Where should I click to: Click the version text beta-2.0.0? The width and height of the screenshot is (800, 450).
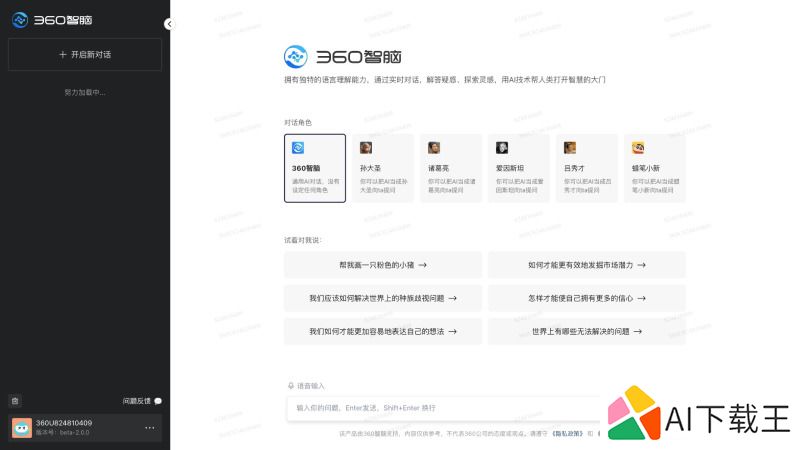(74, 433)
